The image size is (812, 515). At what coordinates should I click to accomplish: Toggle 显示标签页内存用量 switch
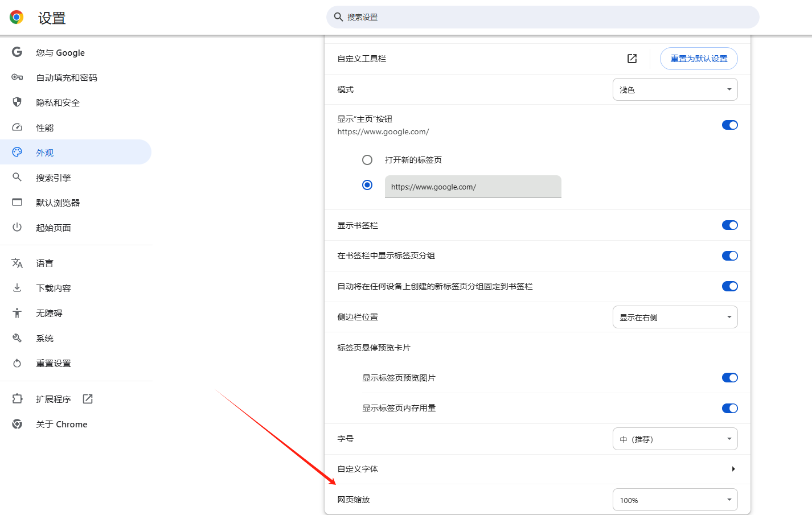pyautogui.click(x=729, y=408)
